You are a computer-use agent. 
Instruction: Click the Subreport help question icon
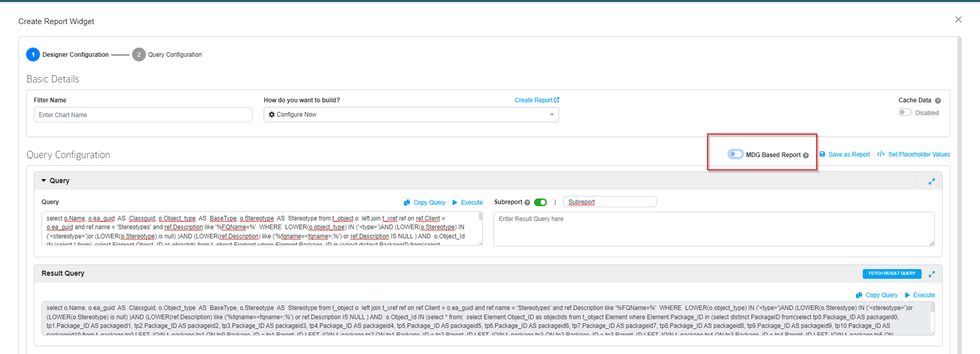click(527, 203)
